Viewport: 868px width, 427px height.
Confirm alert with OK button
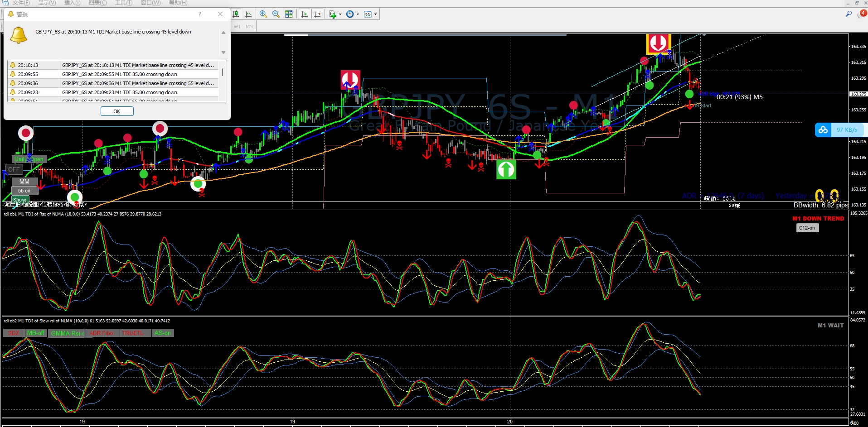coord(117,111)
